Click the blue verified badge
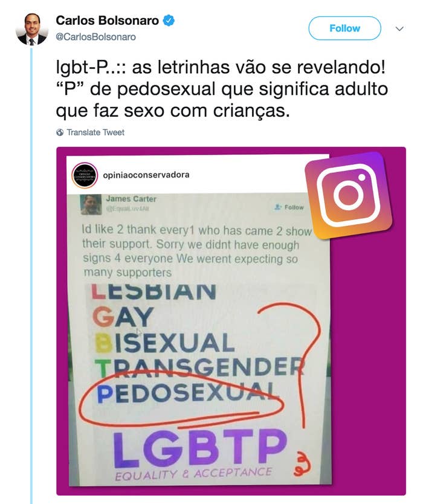423x504 pixels. 169,21
